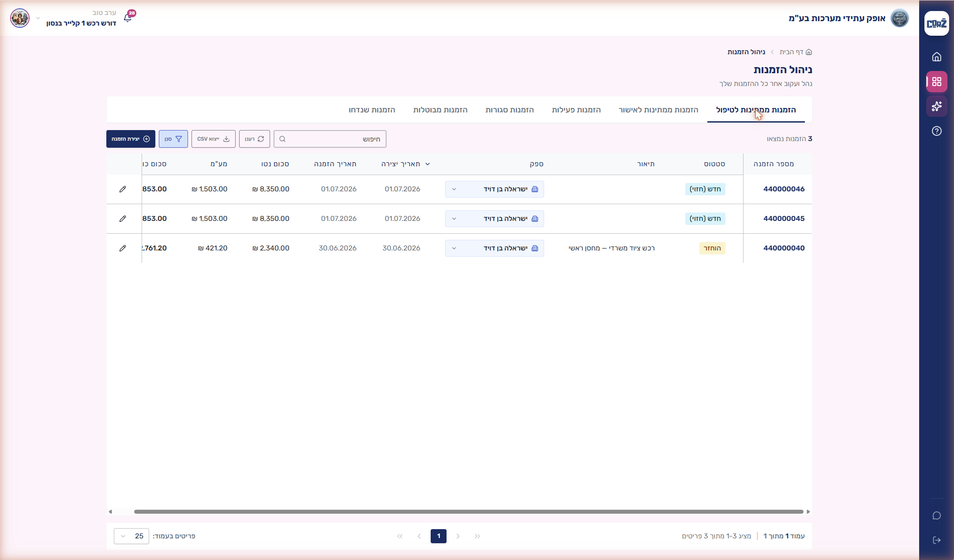Click scrollbar left arrow
Image resolution: width=954 pixels, height=560 pixels.
(110, 512)
